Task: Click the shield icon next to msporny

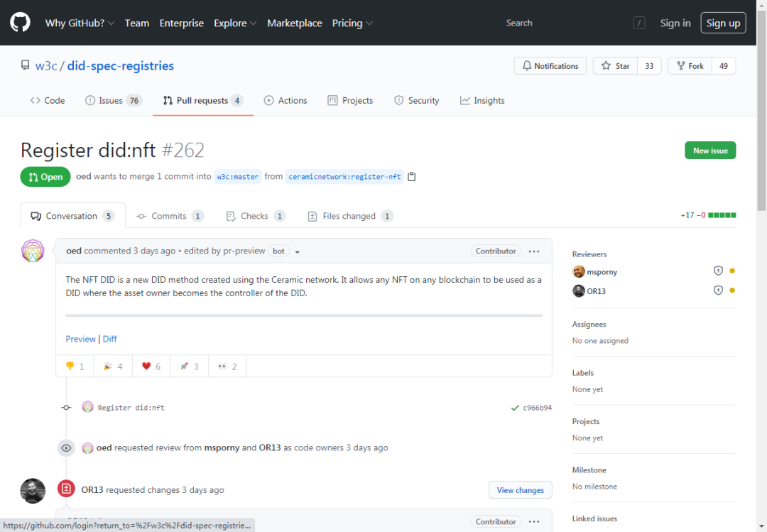Action: (718, 271)
